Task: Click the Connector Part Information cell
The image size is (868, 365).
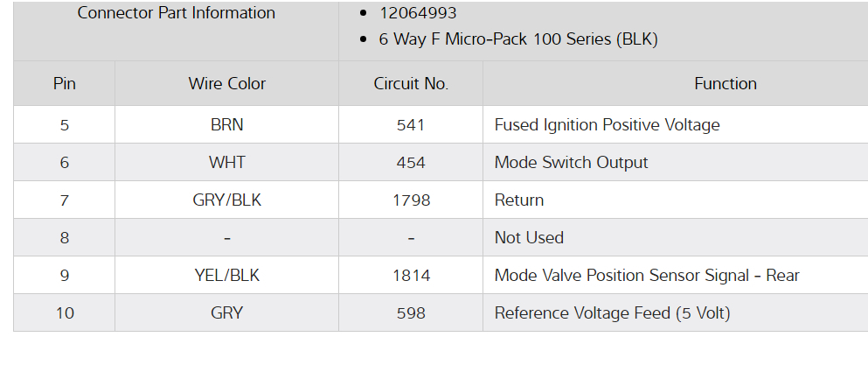Action: click(x=176, y=13)
